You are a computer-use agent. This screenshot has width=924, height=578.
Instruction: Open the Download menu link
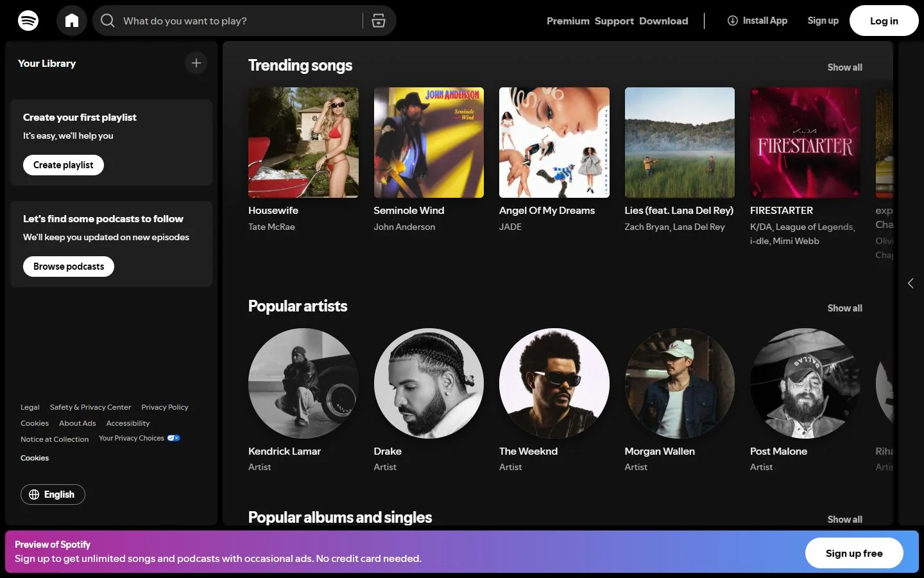click(x=663, y=21)
